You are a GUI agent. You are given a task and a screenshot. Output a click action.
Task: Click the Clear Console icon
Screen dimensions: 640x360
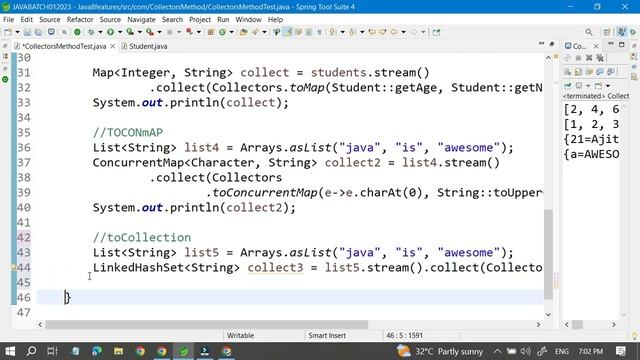pyautogui.click(x=567, y=72)
